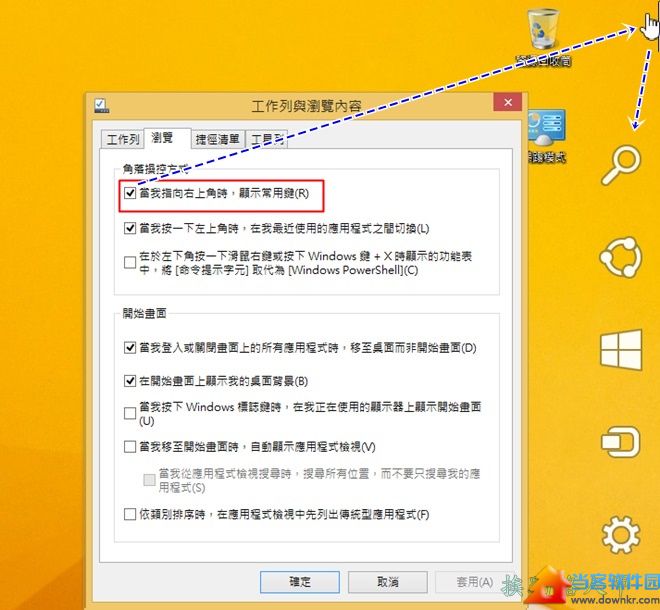Switch to the 捷徑清單 tab
The width and height of the screenshot is (660, 610).
tap(218, 139)
